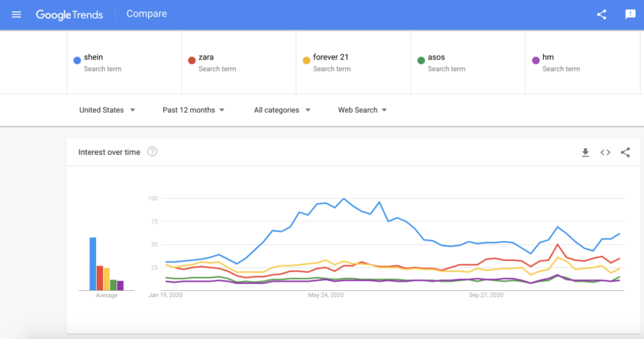Open the All categories dropdown
644x339 pixels.
[x=282, y=110]
